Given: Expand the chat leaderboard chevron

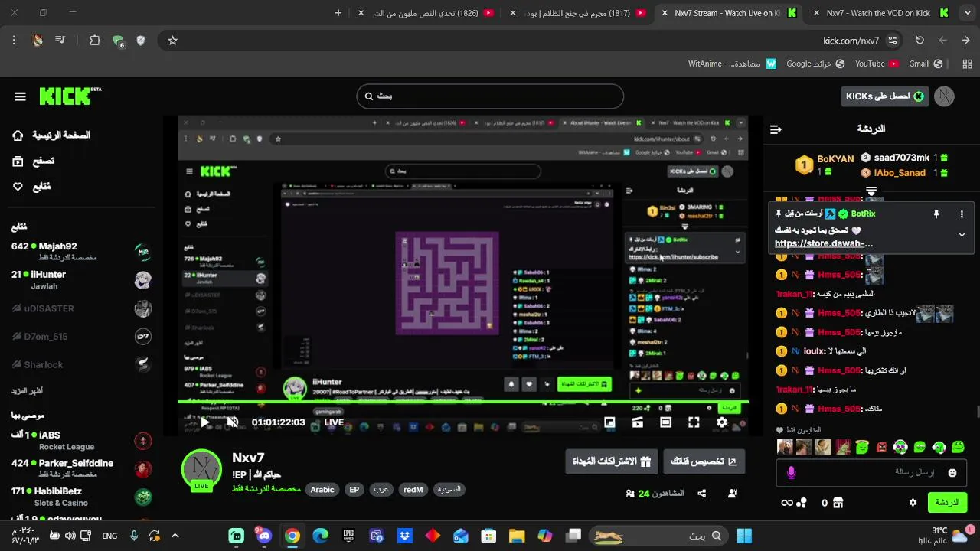Looking at the screenshot, I should tap(871, 191).
